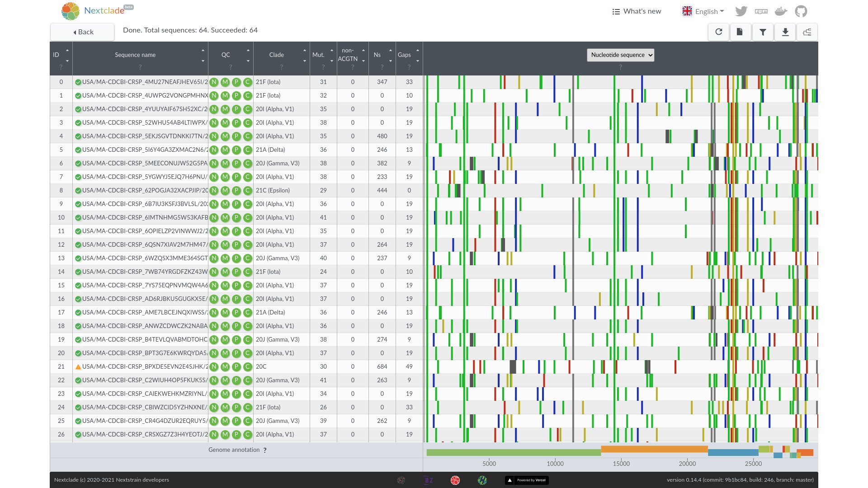The width and height of the screenshot is (868, 488).
Task: Inspect the N quality-control badge on sequence row 0
Action: point(213,82)
